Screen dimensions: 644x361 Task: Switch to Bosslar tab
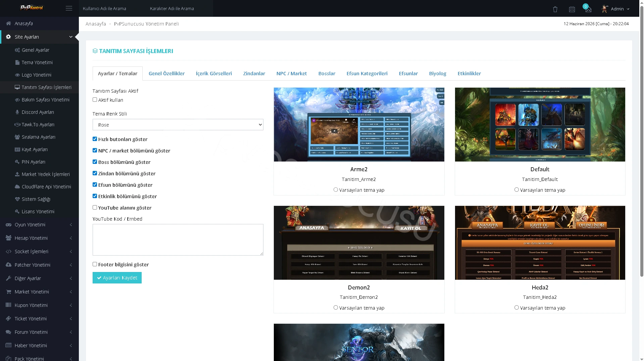point(327,74)
